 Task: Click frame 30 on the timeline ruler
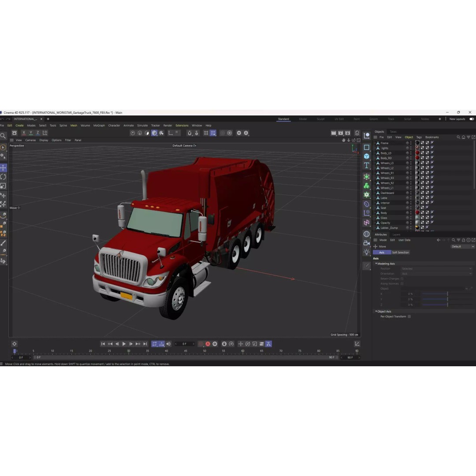129,351
